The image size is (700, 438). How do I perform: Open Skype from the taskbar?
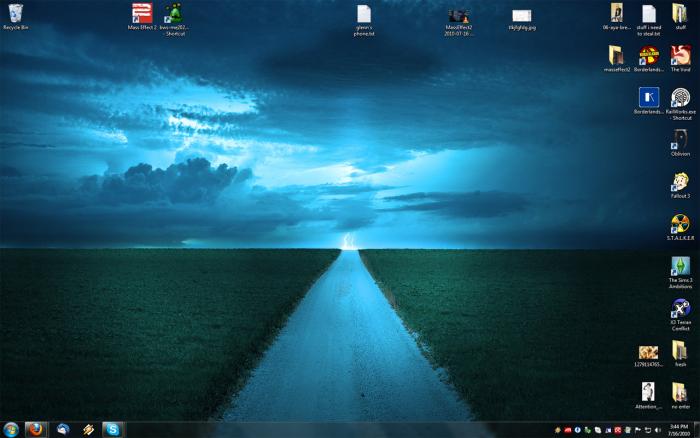click(112, 429)
